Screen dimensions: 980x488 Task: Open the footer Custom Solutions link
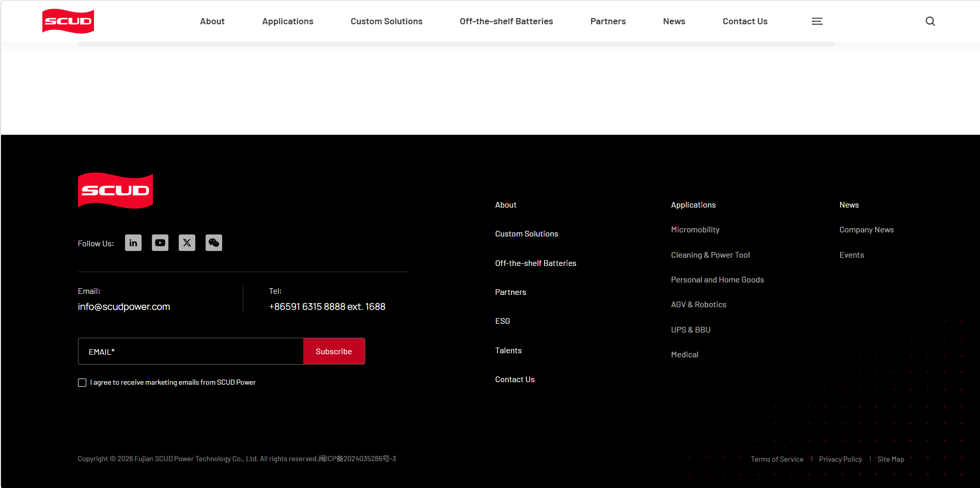[526, 234]
